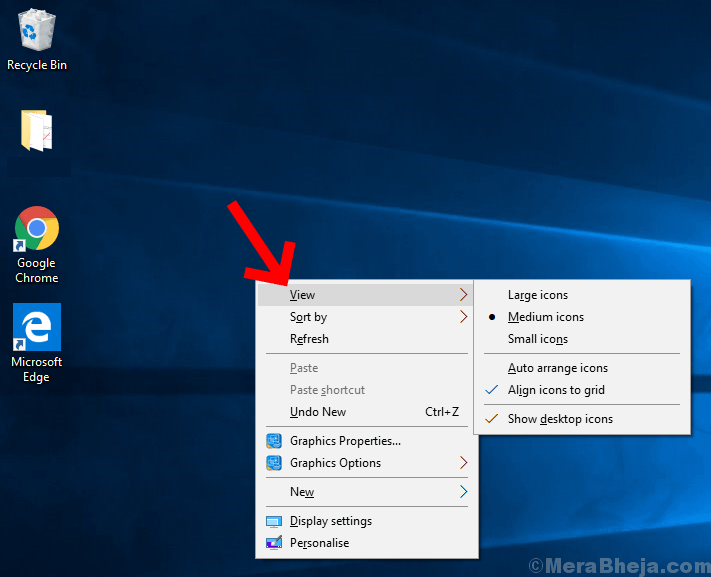The image size is (711, 577).
Task: Expand the View submenu arrow
Action: point(463,295)
